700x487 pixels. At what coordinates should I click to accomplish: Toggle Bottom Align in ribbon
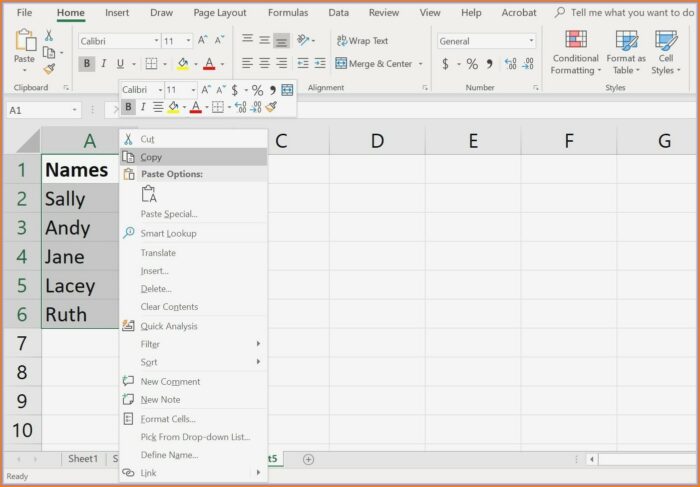281,41
